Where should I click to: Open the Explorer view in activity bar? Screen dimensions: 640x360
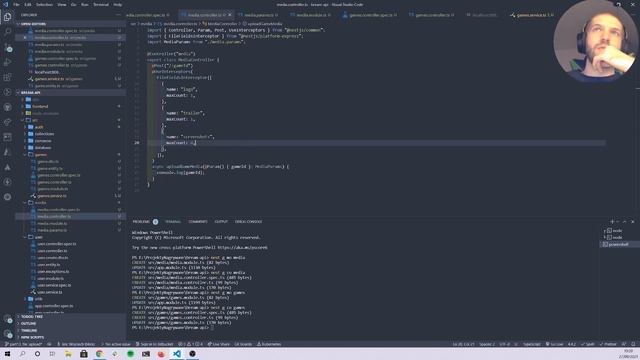7,17
